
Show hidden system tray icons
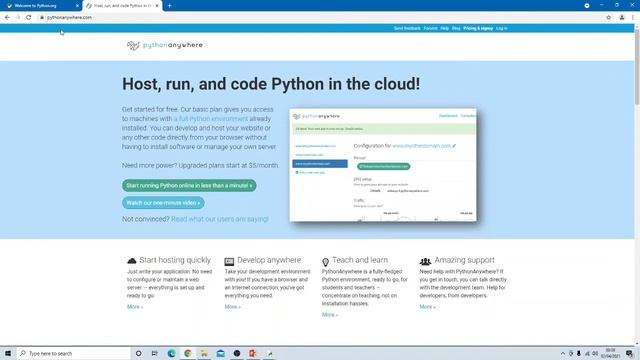click(563, 353)
